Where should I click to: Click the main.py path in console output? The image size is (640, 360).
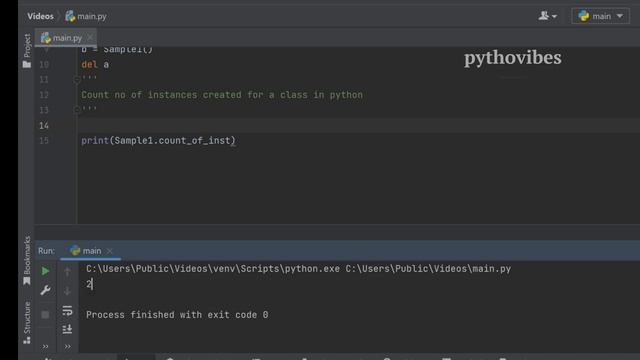tap(428, 269)
